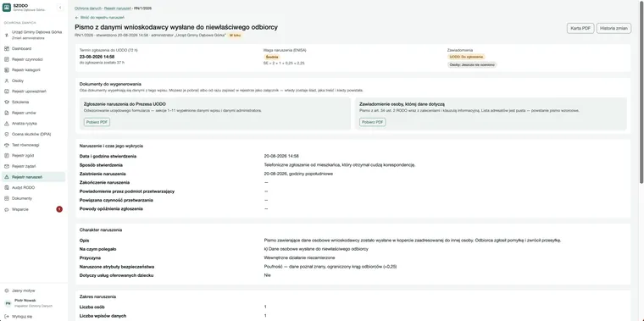Click deadline value 23-08-2026 14:58
This screenshot has width=644, height=321.
[x=97, y=57]
